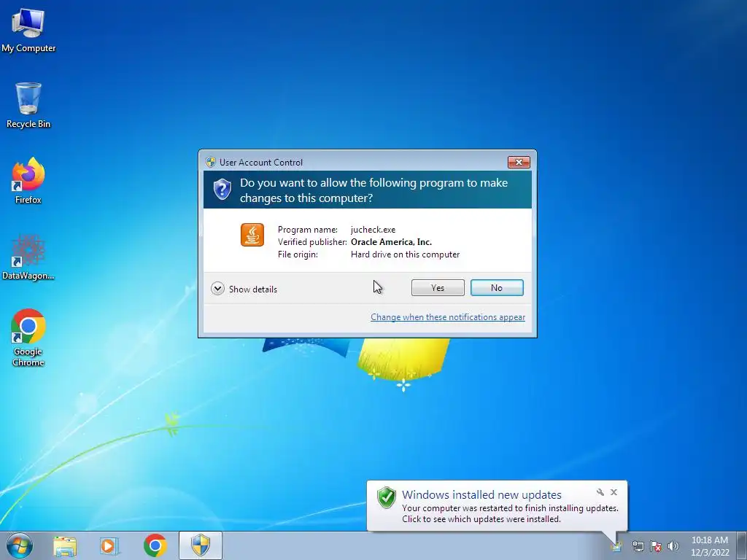Click 'Hard drive on this computer' text
The width and height of the screenshot is (747, 560).
coord(406,254)
